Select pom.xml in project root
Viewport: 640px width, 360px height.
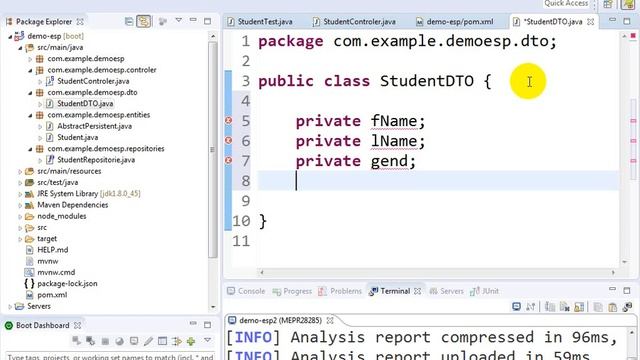click(x=52, y=295)
